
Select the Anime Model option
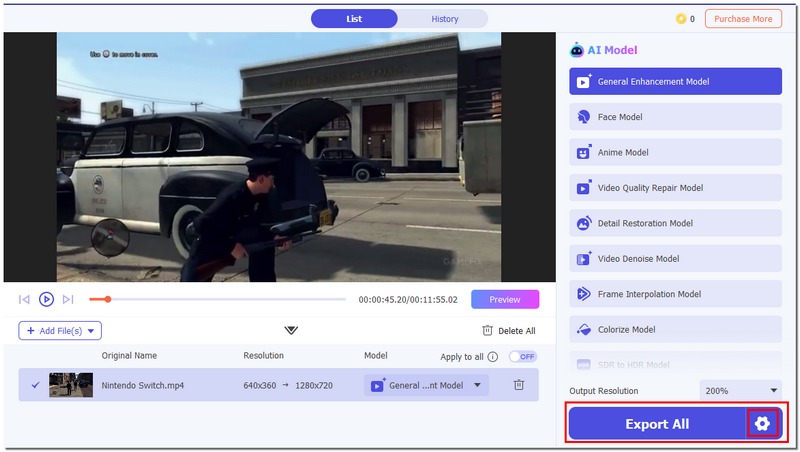pyautogui.click(x=675, y=153)
